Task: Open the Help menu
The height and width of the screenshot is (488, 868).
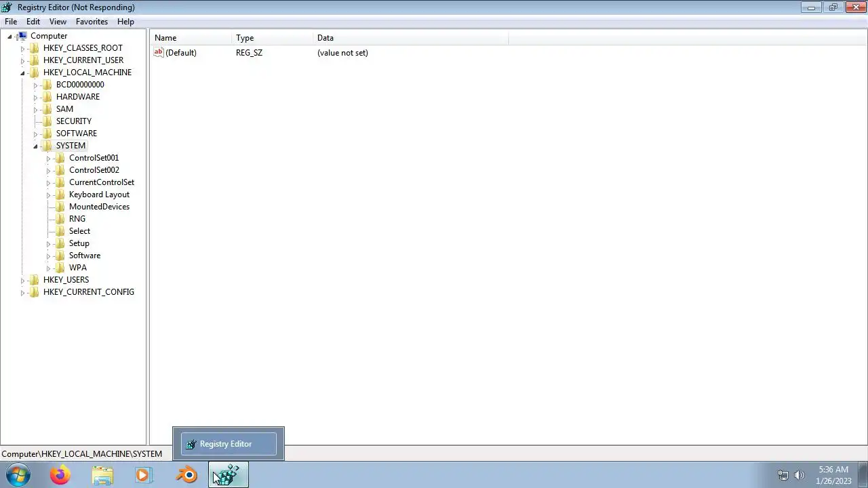Action: tap(125, 22)
